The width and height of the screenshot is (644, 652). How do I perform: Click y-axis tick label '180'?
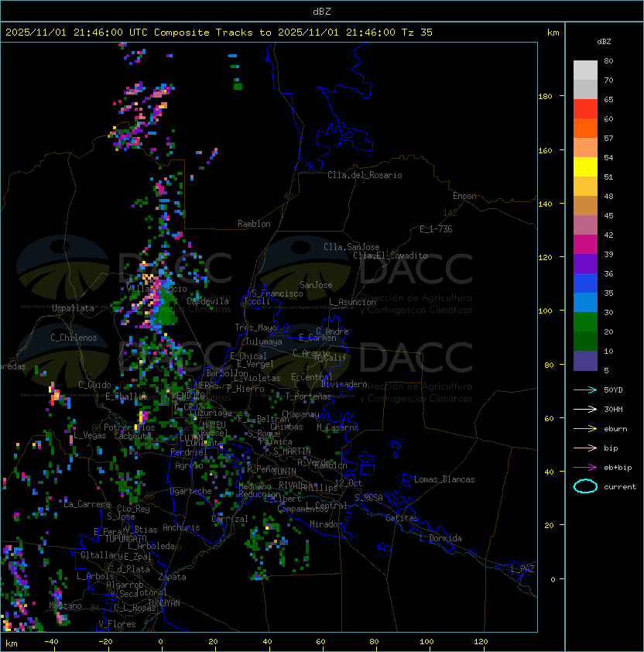coord(545,97)
